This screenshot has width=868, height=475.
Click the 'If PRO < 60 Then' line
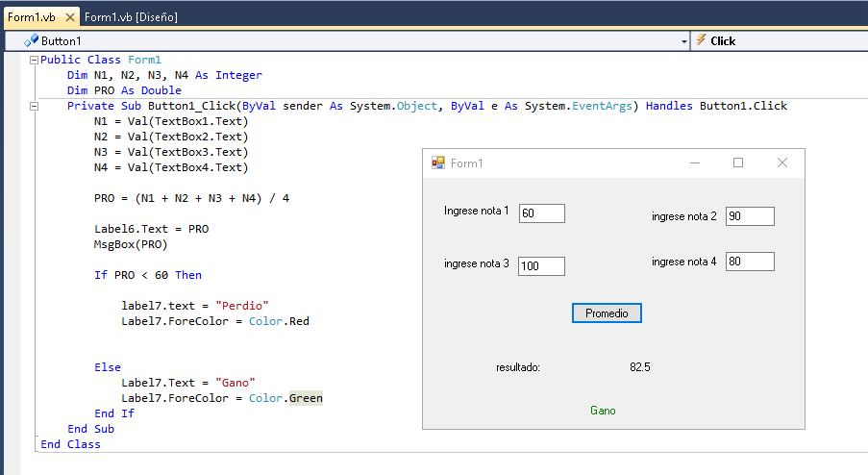(x=148, y=275)
